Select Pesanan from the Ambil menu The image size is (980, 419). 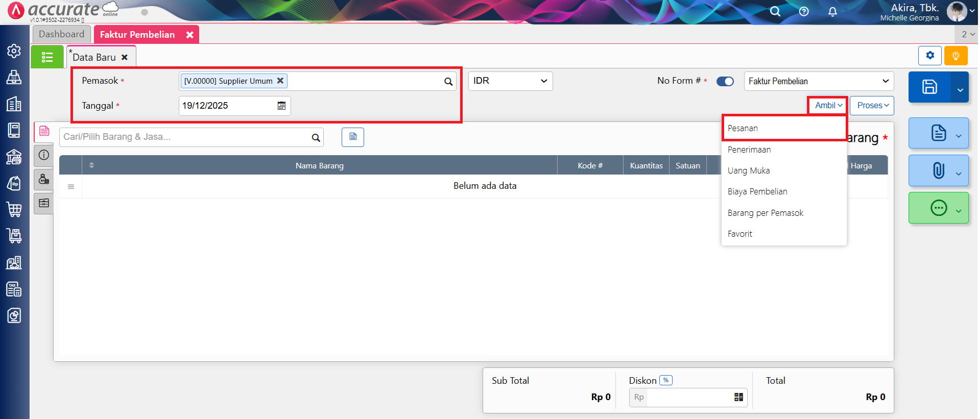743,128
